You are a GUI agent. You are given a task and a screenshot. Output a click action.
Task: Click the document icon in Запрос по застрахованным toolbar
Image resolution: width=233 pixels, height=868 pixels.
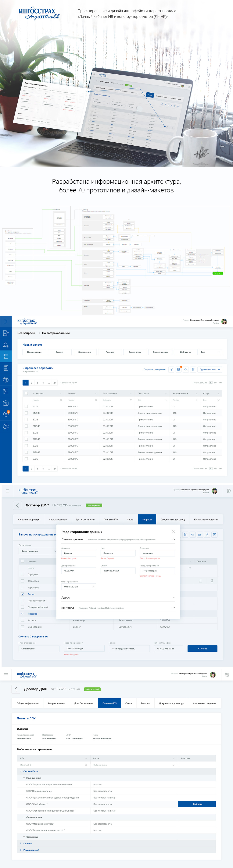tap(207, 534)
